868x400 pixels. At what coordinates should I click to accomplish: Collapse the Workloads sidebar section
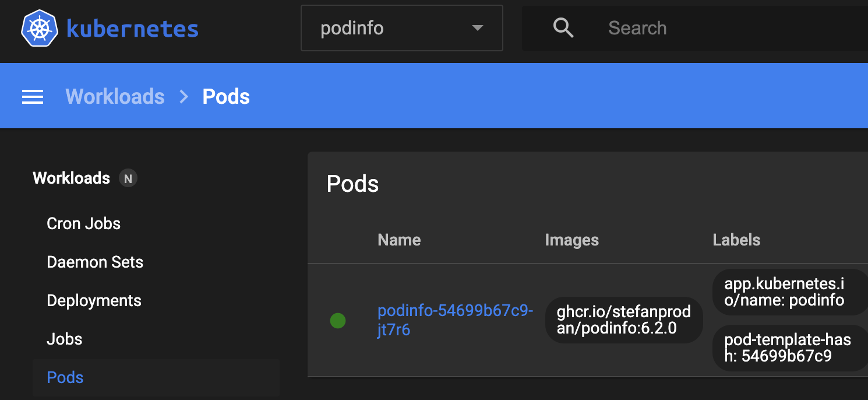point(71,178)
